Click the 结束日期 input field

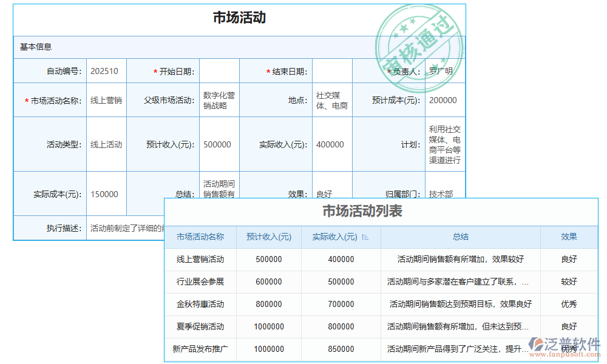click(x=333, y=70)
